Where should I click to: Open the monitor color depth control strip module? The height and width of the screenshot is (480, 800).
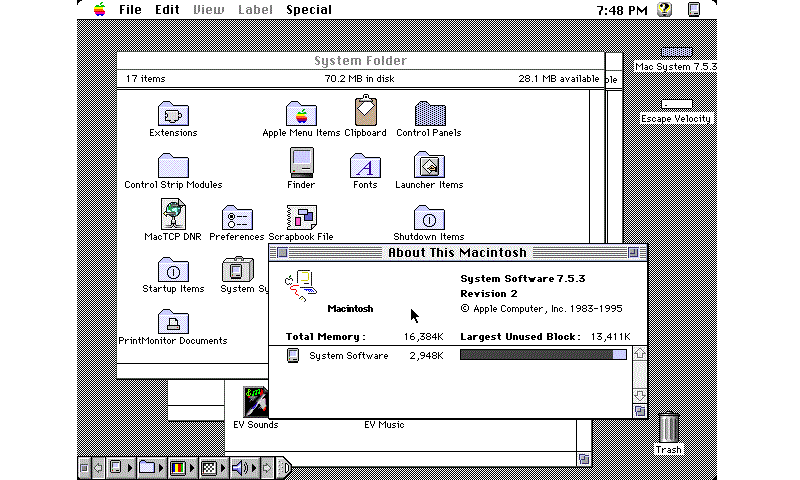182,467
